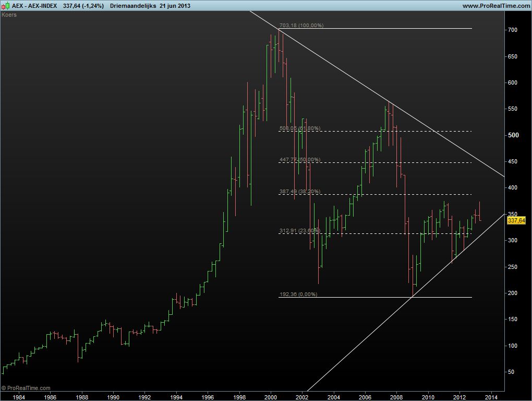Select the 192,36 (0,00%) Fibonacci base label
This screenshot has width=532, height=401.
coord(298,294)
